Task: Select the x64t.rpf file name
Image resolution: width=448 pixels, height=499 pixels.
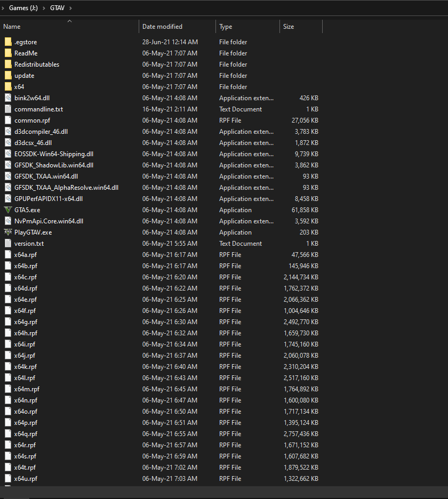Action: pos(25,467)
